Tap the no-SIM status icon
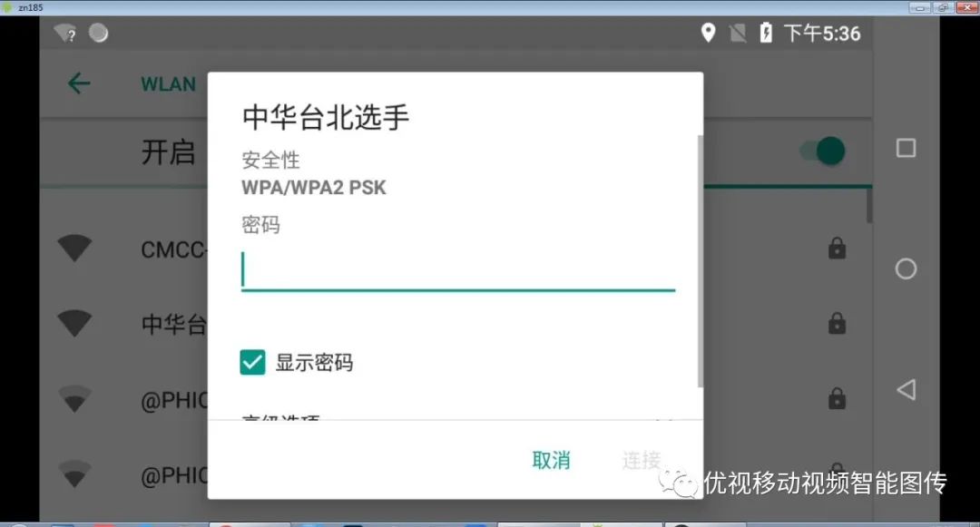The height and width of the screenshot is (527, 980). point(737,33)
